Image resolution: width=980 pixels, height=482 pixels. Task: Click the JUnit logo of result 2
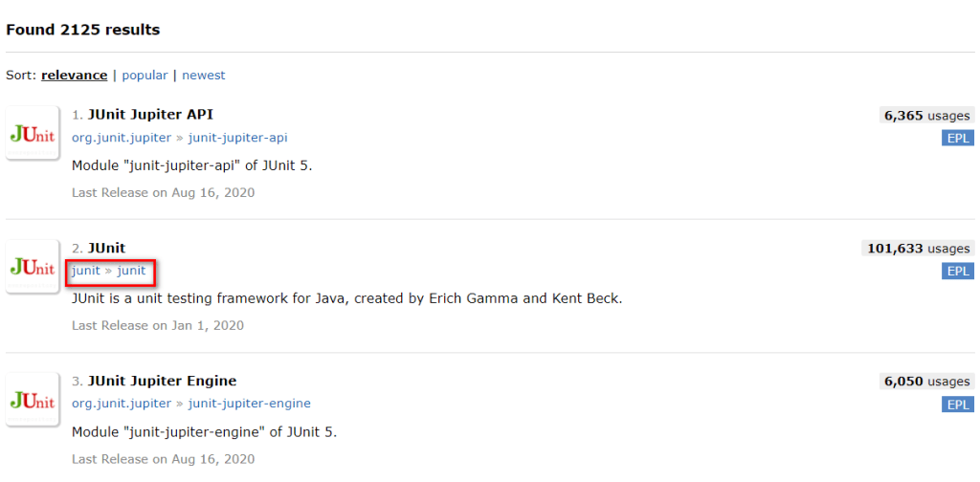tap(33, 268)
